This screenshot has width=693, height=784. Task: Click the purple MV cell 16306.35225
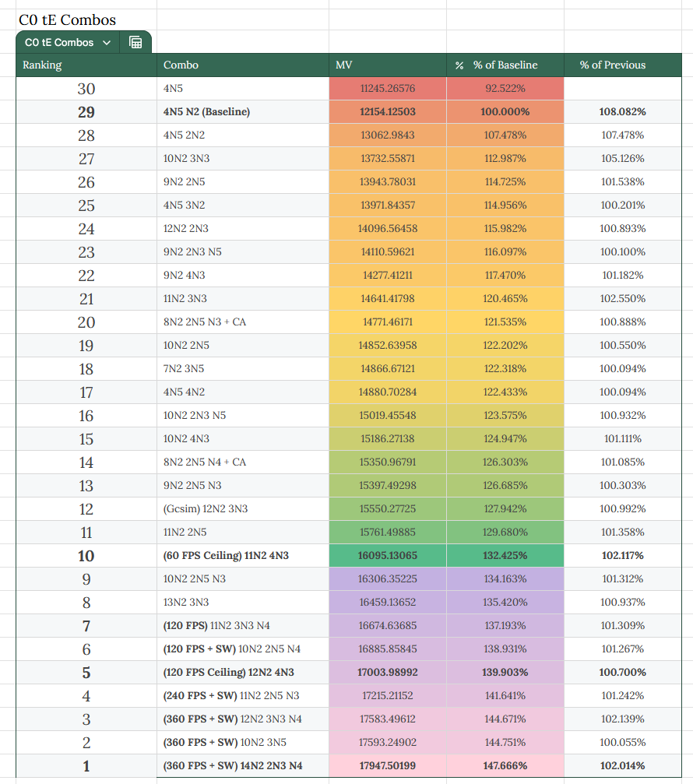[x=388, y=578]
